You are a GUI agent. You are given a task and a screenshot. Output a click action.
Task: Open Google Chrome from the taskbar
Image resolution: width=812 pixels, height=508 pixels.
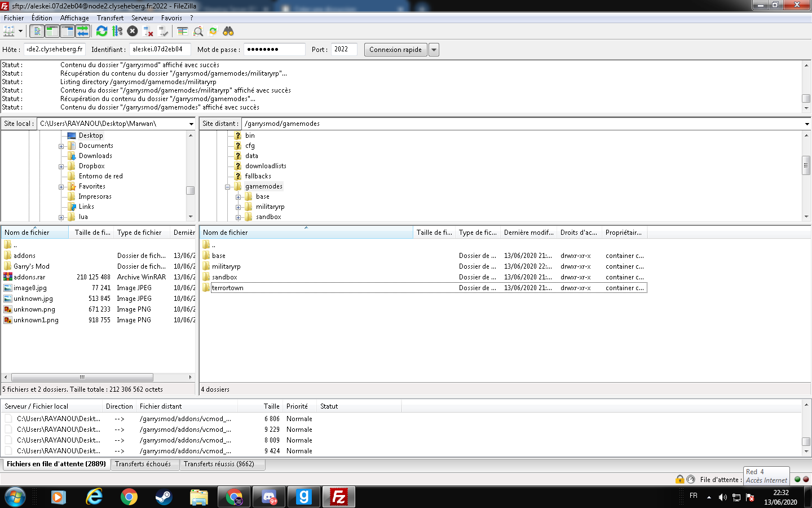(x=129, y=497)
